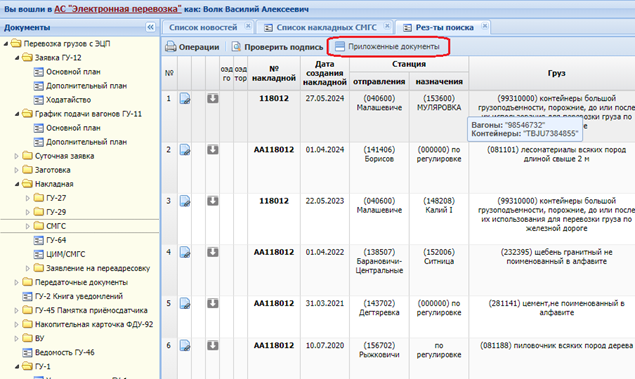This screenshot has height=379, width=635.
Task: Collapse ГУ-1 folder
Action: 17,366
